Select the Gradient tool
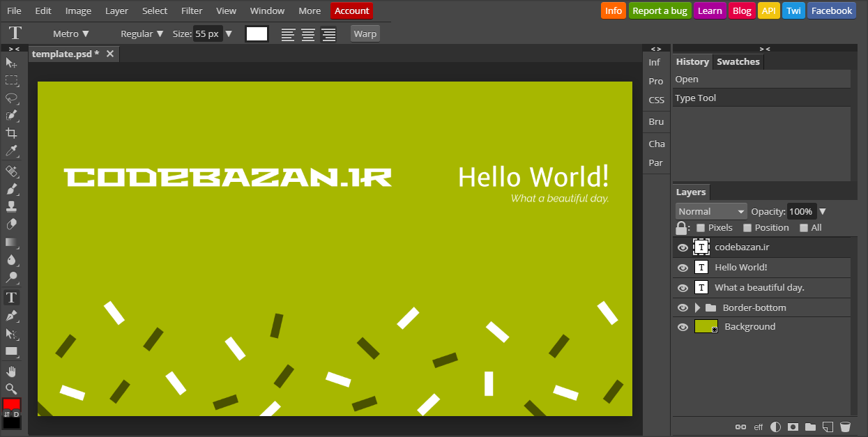The width and height of the screenshot is (868, 437). point(12,242)
